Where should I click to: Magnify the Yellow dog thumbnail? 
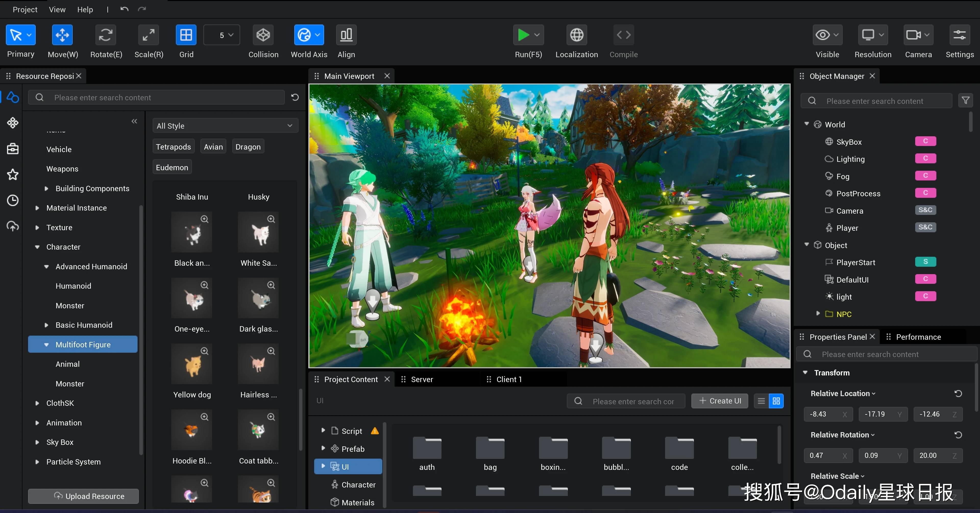(x=204, y=351)
